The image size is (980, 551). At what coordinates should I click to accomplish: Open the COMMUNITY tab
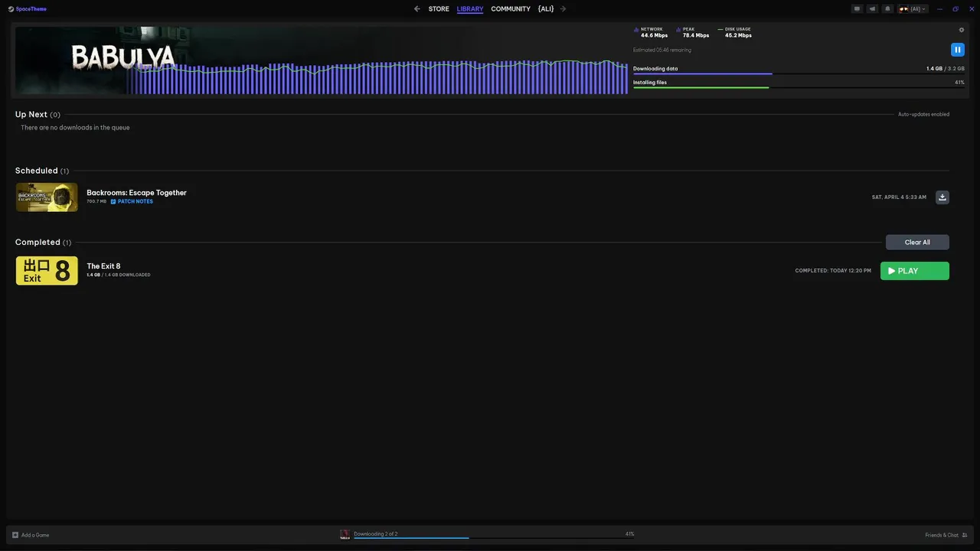pos(511,9)
